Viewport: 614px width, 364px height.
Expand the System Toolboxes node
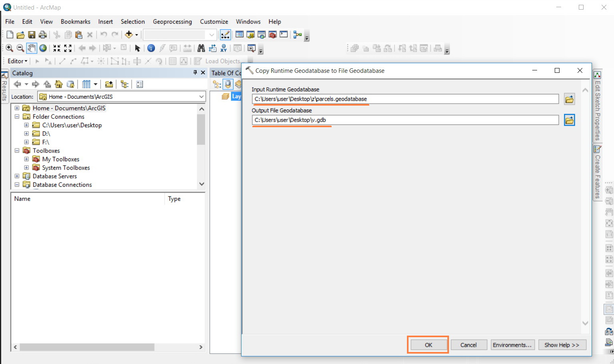(x=26, y=168)
